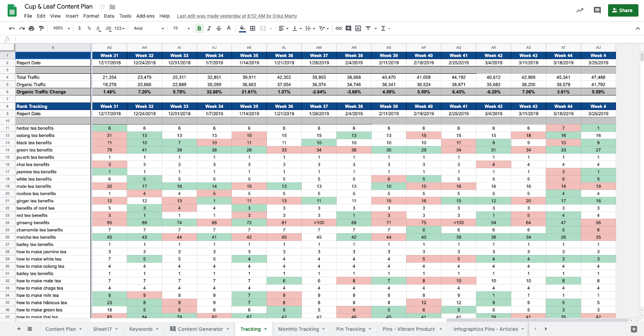
Task: Open the Edit menu
Action: [x=41, y=16]
